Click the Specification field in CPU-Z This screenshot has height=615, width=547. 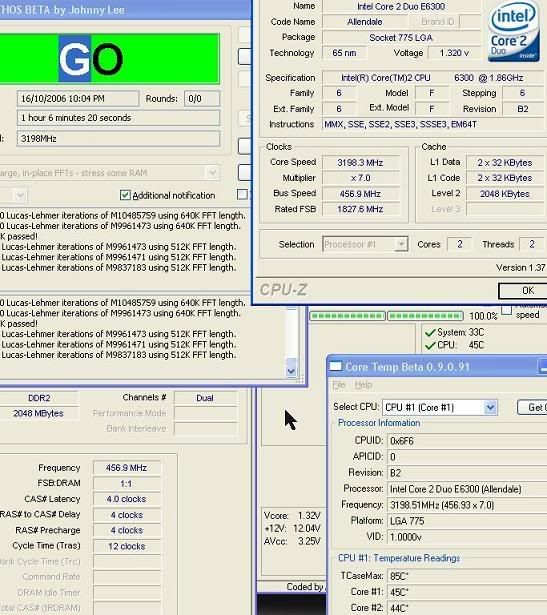[x=433, y=78]
